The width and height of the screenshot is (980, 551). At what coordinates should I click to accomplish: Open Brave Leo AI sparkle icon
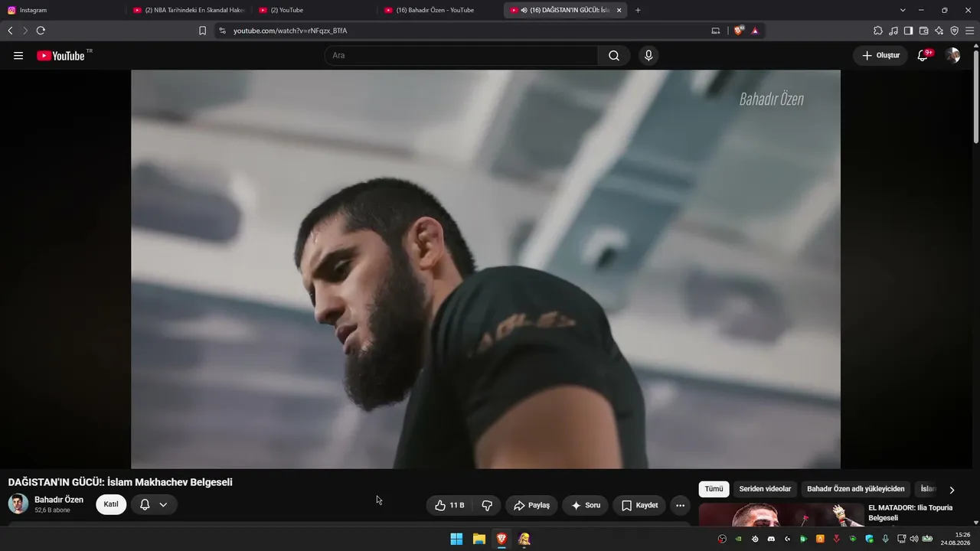tap(939, 31)
